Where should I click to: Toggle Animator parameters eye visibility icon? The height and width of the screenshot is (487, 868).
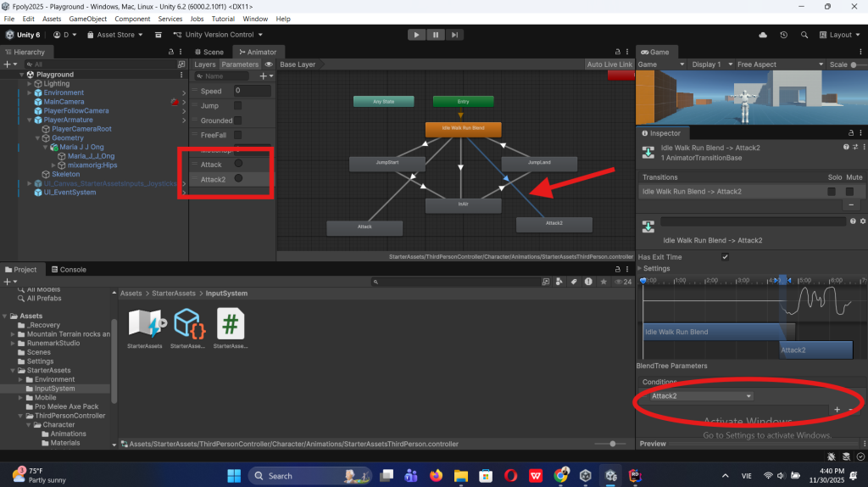point(269,64)
